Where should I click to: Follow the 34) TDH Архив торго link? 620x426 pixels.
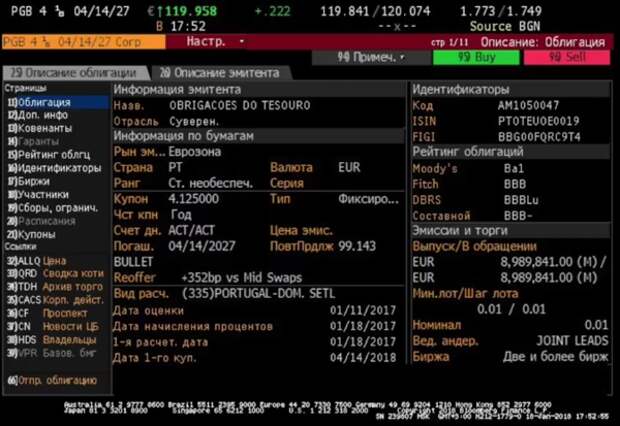pos(55,287)
